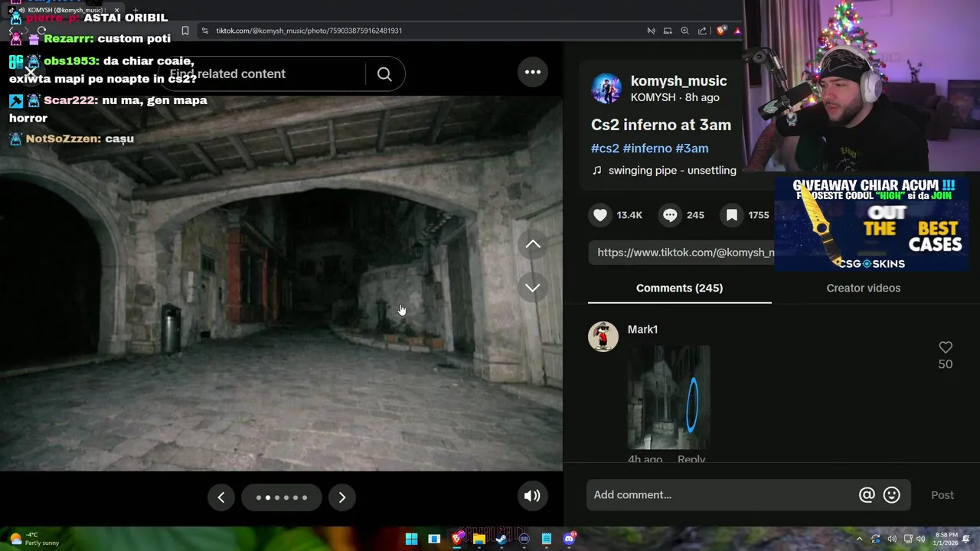Click the #inferno hashtag
Image resolution: width=980 pixels, height=551 pixels.
click(647, 148)
